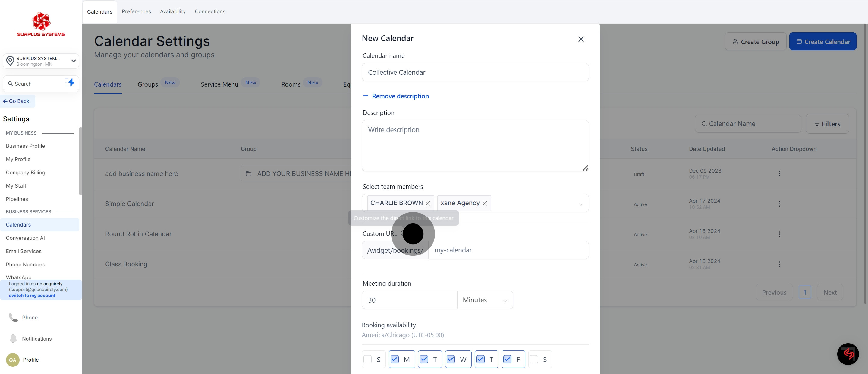Screen dimensions: 868x374
Task: Click the notifications bell icon
Action: pyautogui.click(x=13, y=339)
